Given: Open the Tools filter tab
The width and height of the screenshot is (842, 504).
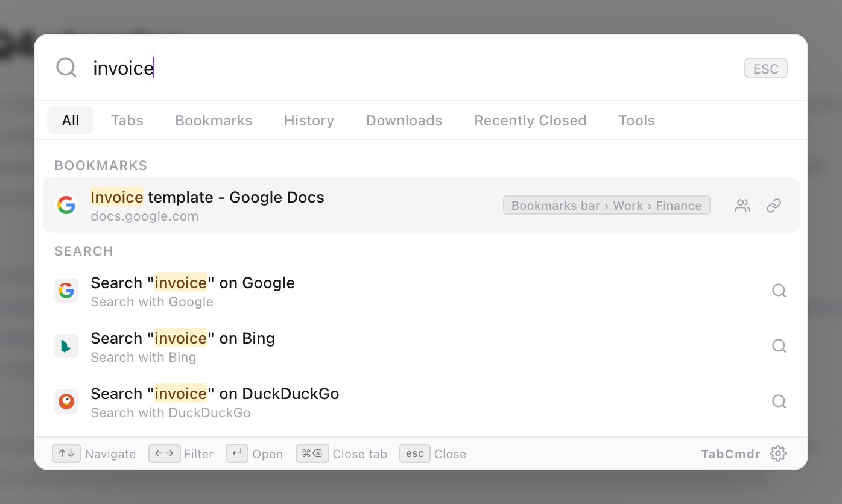Looking at the screenshot, I should (x=637, y=120).
